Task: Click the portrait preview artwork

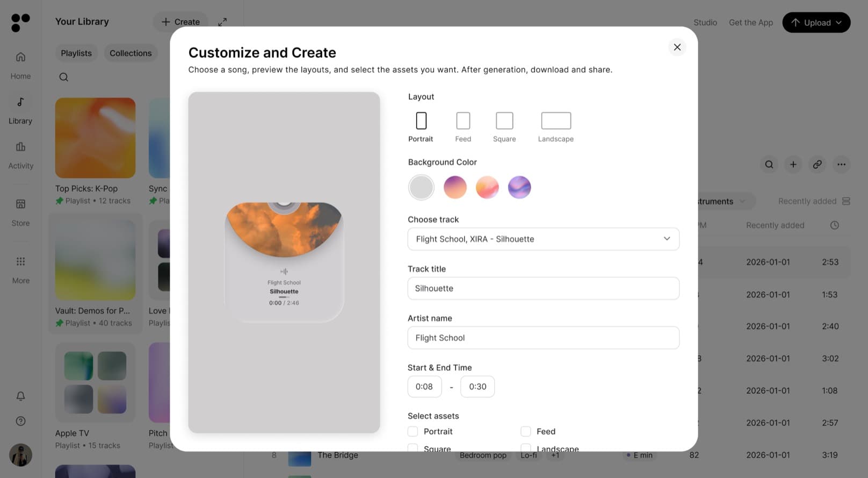Action: click(x=284, y=262)
